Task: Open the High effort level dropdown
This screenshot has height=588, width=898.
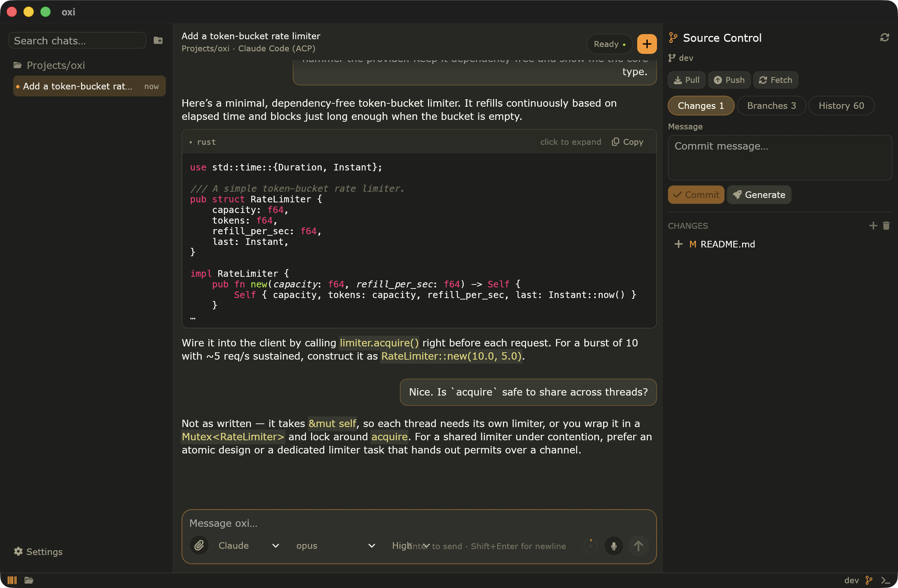Action: (410, 545)
